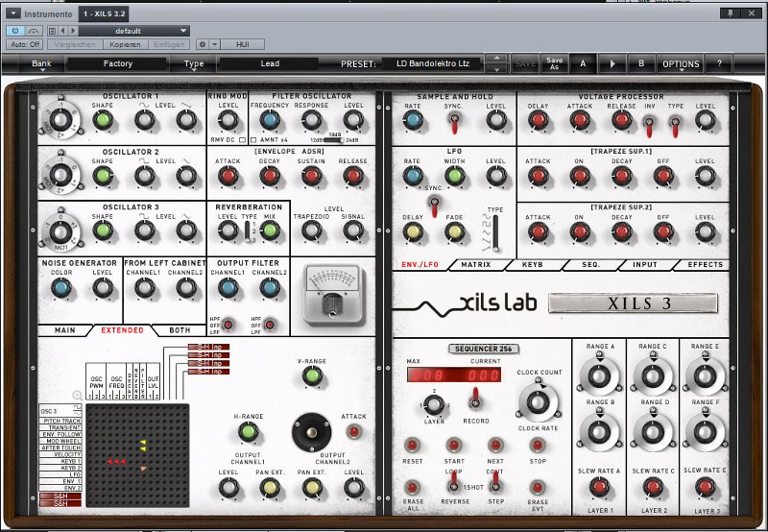Click the LFO green Width knob
Screen dimensions: 768x532
click(454, 176)
